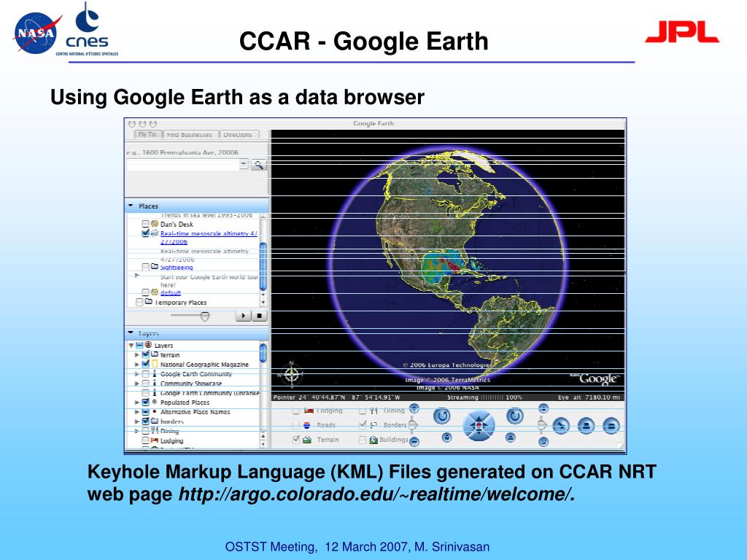
Task: Click the Buildings icon
Action: (373, 440)
